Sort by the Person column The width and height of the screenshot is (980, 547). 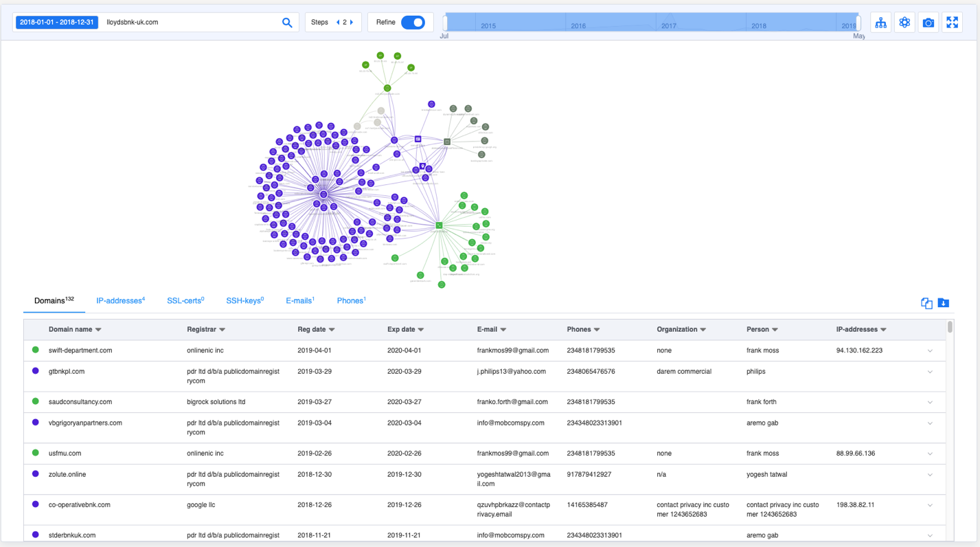pos(762,330)
